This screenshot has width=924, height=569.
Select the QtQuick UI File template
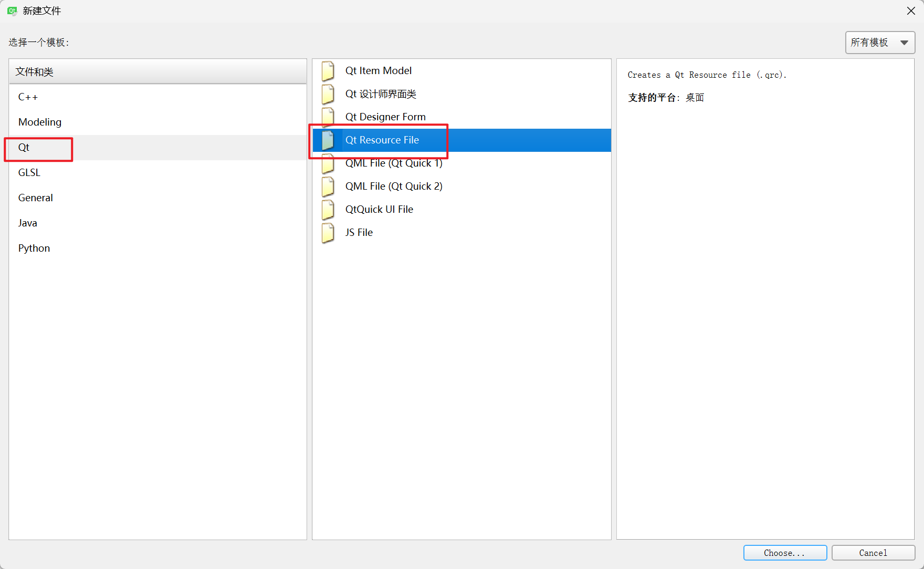461,210
